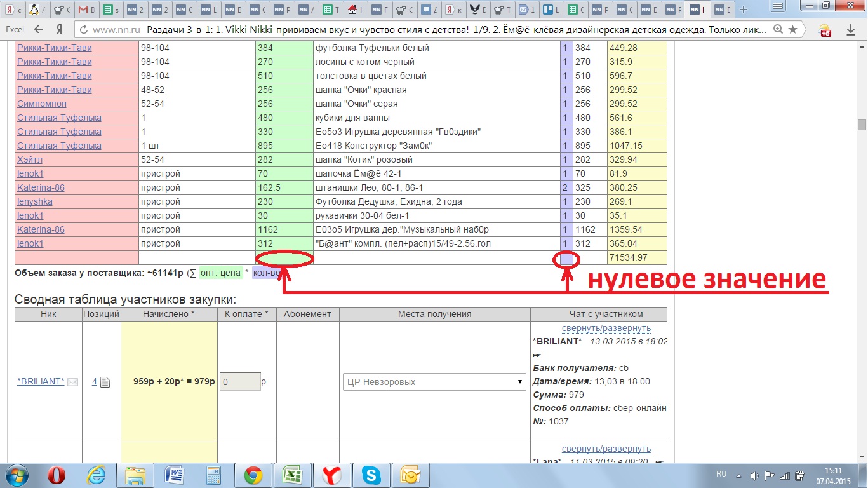
Task: Switch to the Gmail browser tab
Action: pos(86,10)
